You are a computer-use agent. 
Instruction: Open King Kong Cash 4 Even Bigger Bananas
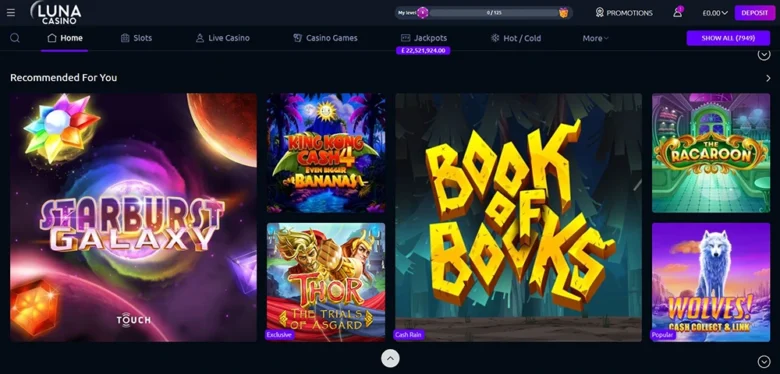(326, 153)
